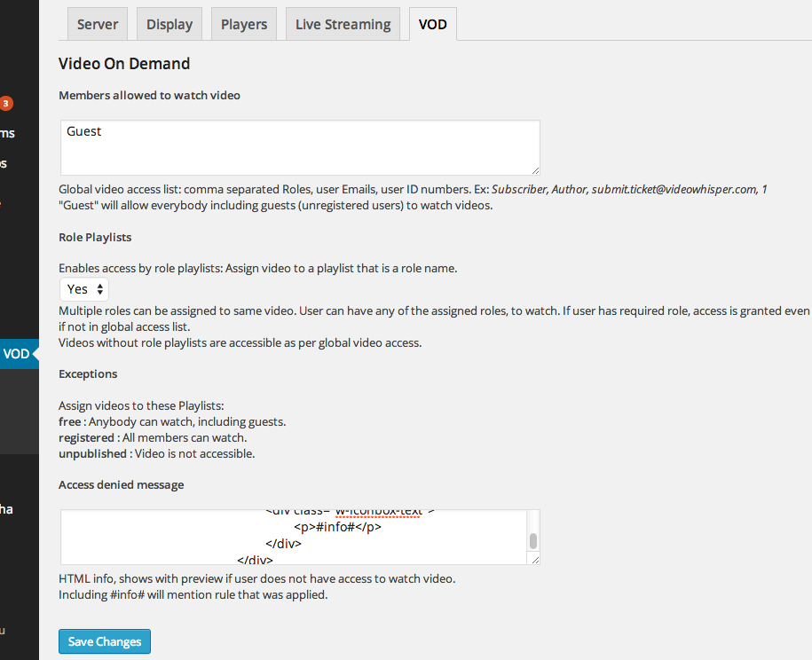Click the orange notification badge in the sidebar
This screenshot has height=660, width=812.
click(x=5, y=103)
